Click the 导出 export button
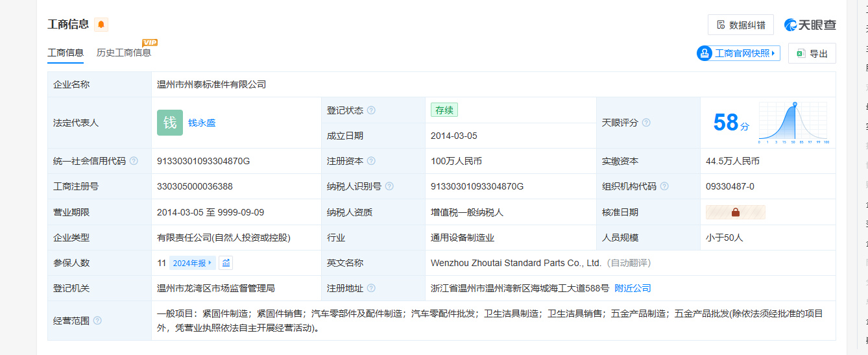Viewport: 868px width, 355px height. click(x=812, y=53)
